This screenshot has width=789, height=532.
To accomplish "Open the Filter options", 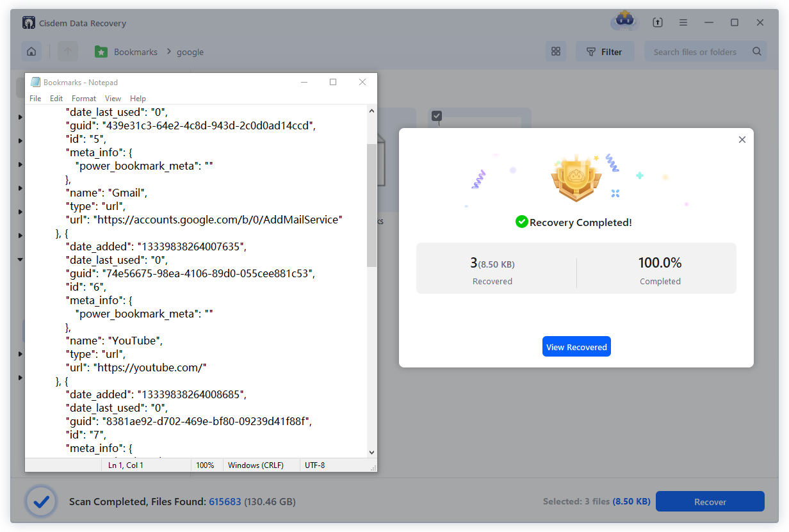I will (x=605, y=52).
